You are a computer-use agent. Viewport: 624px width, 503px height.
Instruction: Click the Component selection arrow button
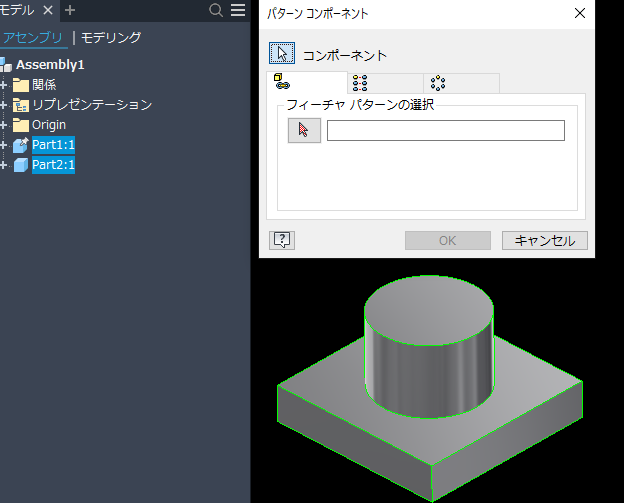(282, 53)
